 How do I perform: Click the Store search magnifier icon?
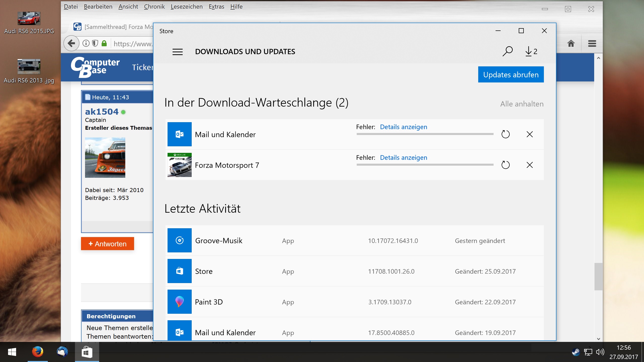(507, 51)
